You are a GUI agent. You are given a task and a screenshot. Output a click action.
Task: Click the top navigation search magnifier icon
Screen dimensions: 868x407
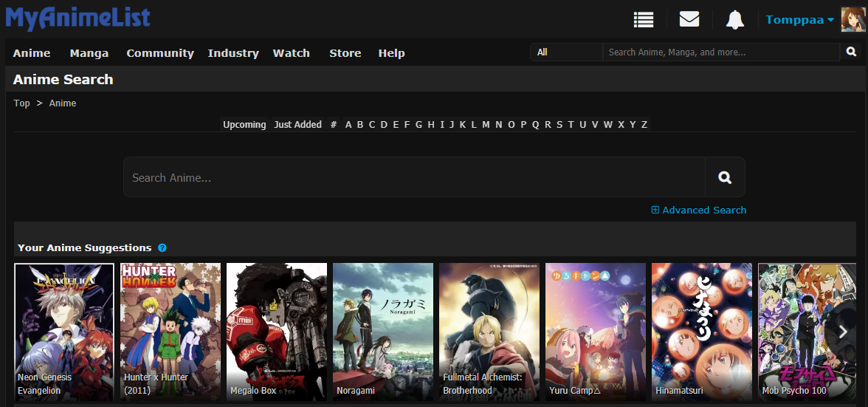(x=851, y=52)
